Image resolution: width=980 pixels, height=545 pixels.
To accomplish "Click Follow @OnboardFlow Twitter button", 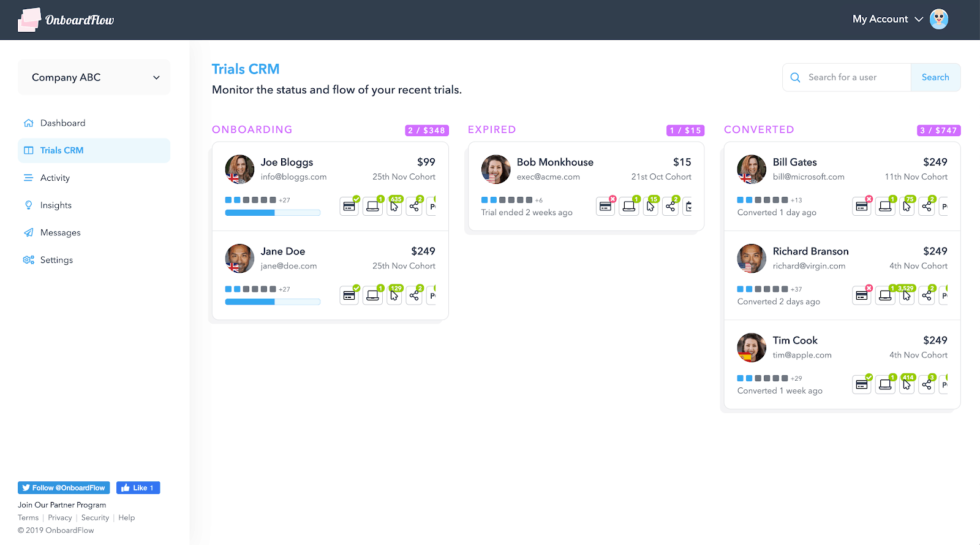I will [64, 488].
